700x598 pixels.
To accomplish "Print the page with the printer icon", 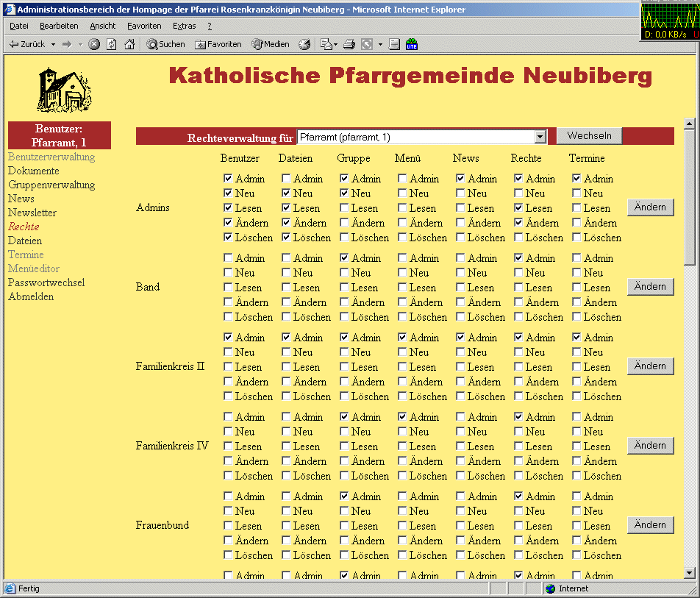I will [x=349, y=44].
